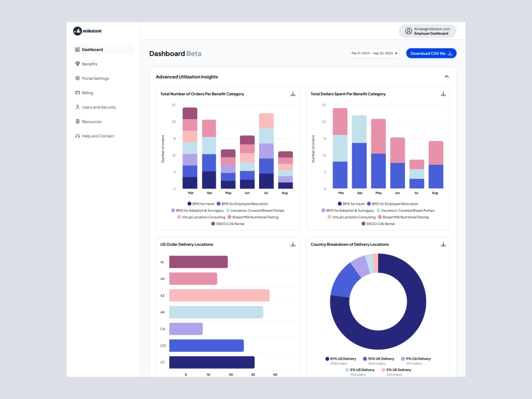532x399 pixels.
Task: Click the Download CSV file button
Action: (x=431, y=53)
